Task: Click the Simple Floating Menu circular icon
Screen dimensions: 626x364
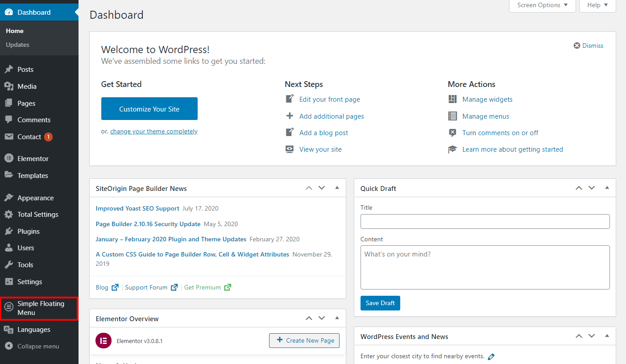Action: (9, 307)
